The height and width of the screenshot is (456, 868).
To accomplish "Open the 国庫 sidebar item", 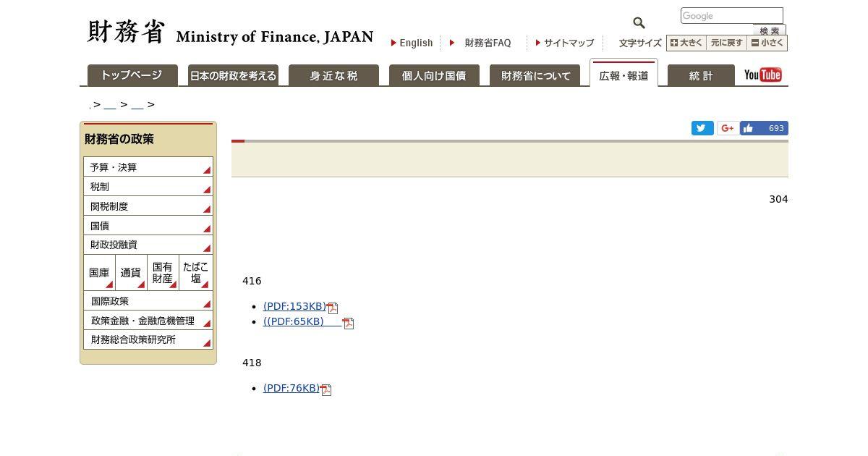I will tap(99, 273).
